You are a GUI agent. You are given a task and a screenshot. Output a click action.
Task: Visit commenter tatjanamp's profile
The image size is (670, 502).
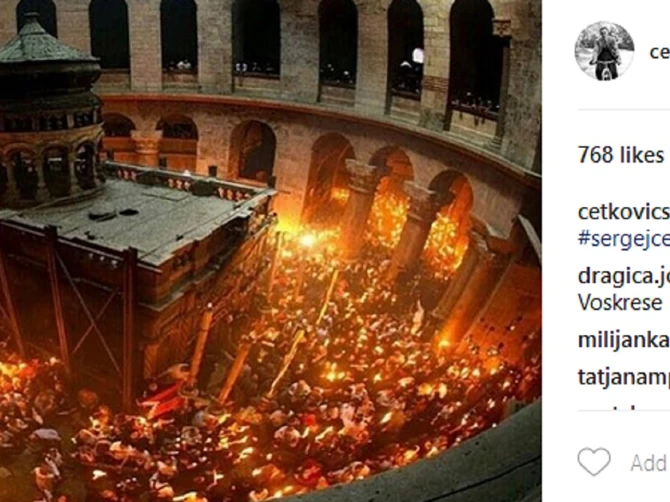pyautogui.click(x=623, y=377)
